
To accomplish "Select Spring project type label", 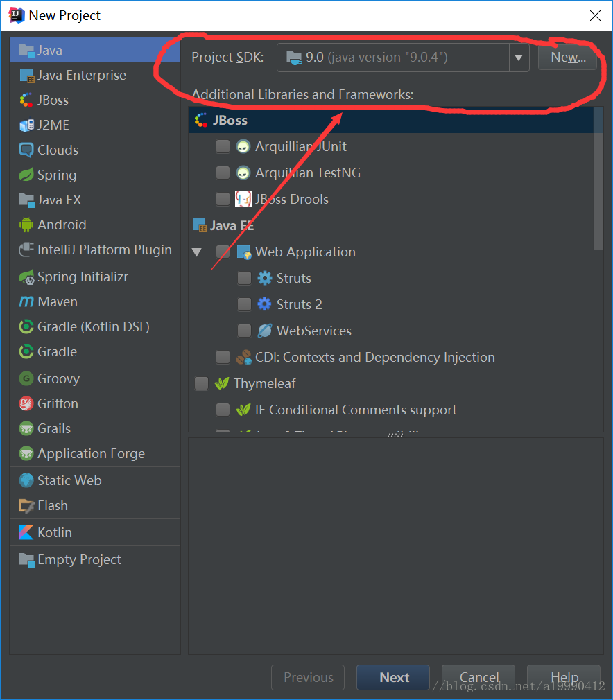I will 57,175.
